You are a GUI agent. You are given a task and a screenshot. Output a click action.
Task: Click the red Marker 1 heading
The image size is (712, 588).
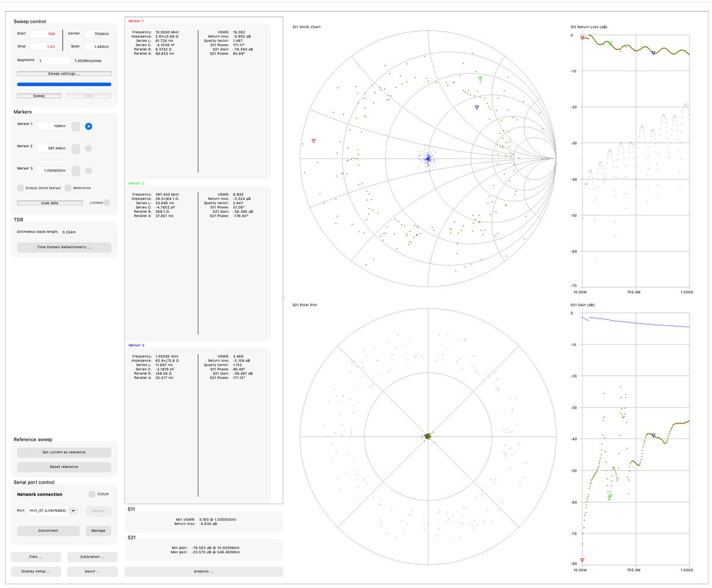136,21
